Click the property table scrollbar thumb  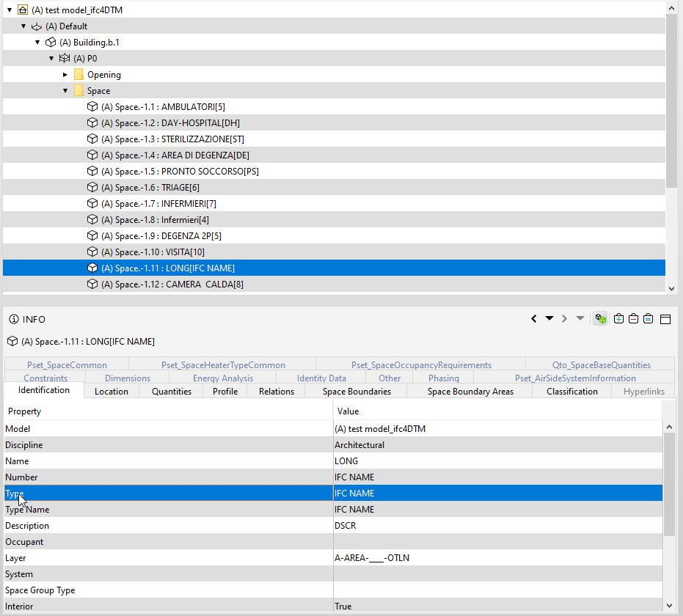(x=670, y=484)
